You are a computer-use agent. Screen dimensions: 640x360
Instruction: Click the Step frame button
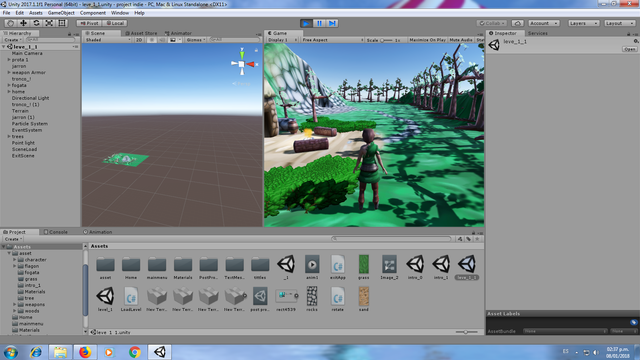tap(332, 23)
